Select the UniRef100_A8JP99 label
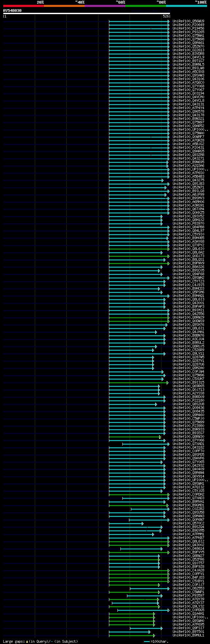 coord(188,194)
